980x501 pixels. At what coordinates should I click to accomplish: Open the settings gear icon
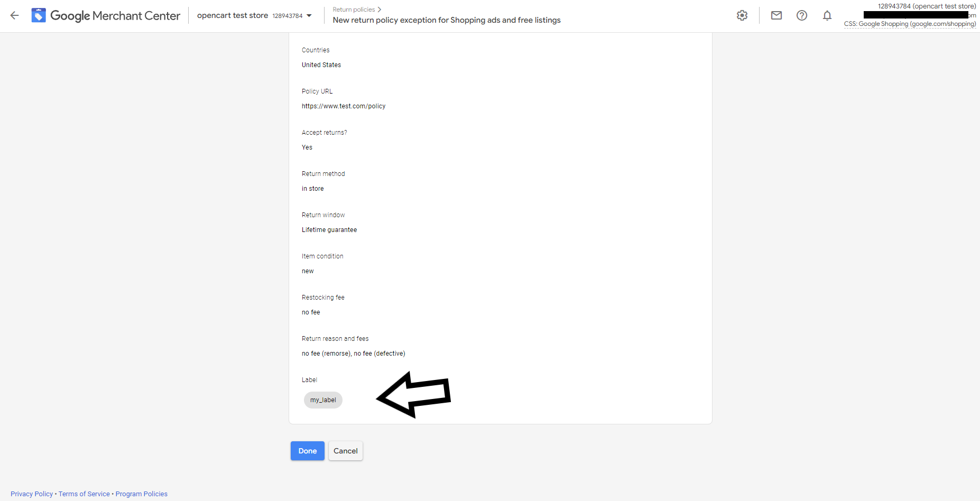[742, 15]
